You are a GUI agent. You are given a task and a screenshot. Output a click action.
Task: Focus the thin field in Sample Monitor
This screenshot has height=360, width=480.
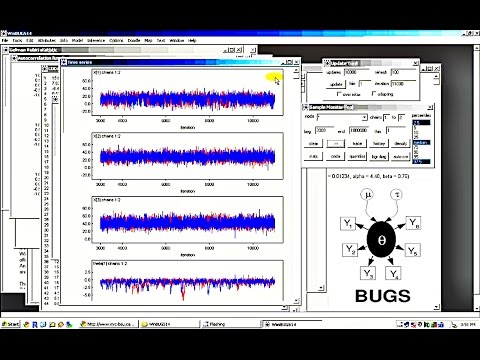coord(395,130)
